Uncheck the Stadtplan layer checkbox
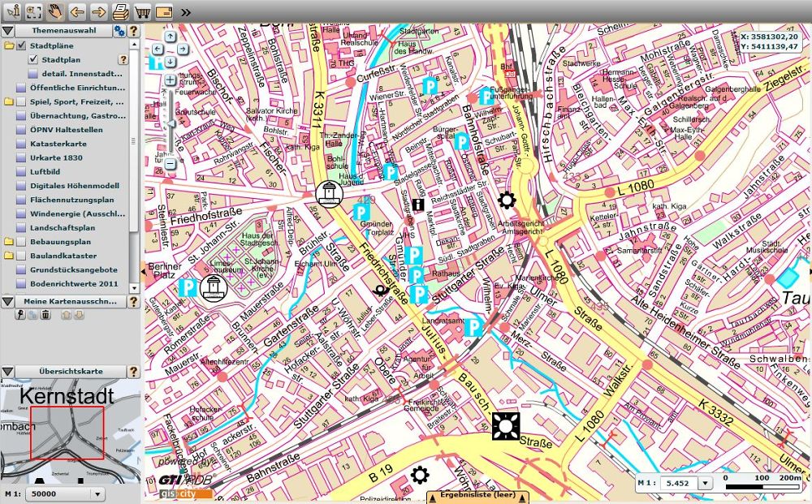Viewport: 812px width, 504px height. click(33, 59)
